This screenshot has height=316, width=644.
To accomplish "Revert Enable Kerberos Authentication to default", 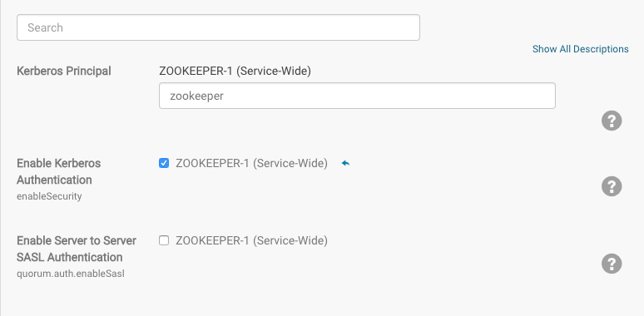I will click(345, 163).
